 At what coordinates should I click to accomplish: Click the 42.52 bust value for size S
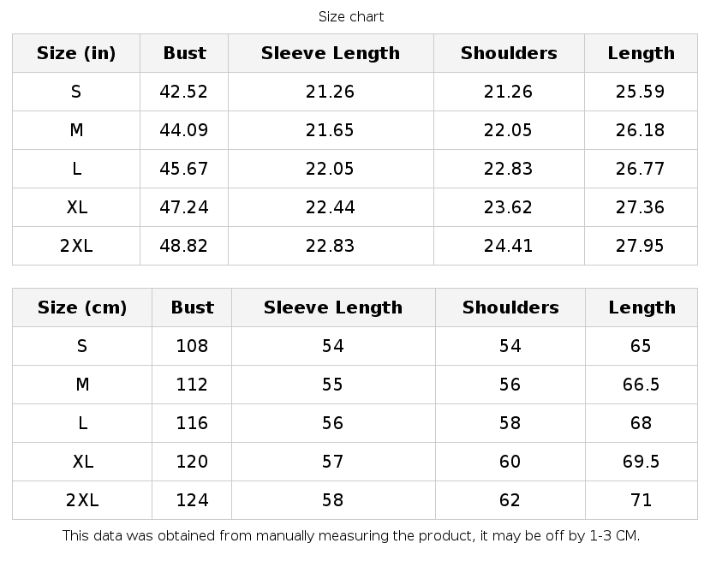[184, 92]
